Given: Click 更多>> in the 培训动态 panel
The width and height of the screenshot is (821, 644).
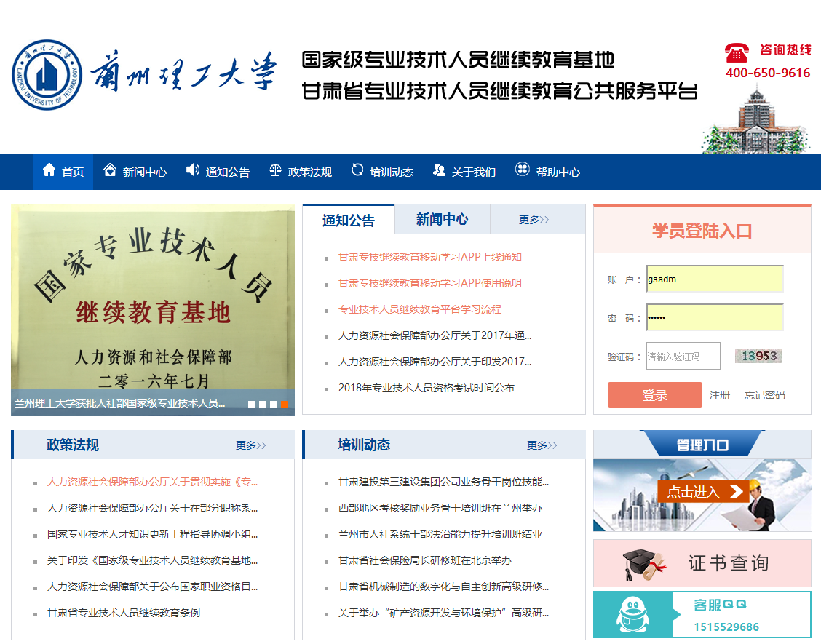Looking at the screenshot, I should tap(542, 445).
